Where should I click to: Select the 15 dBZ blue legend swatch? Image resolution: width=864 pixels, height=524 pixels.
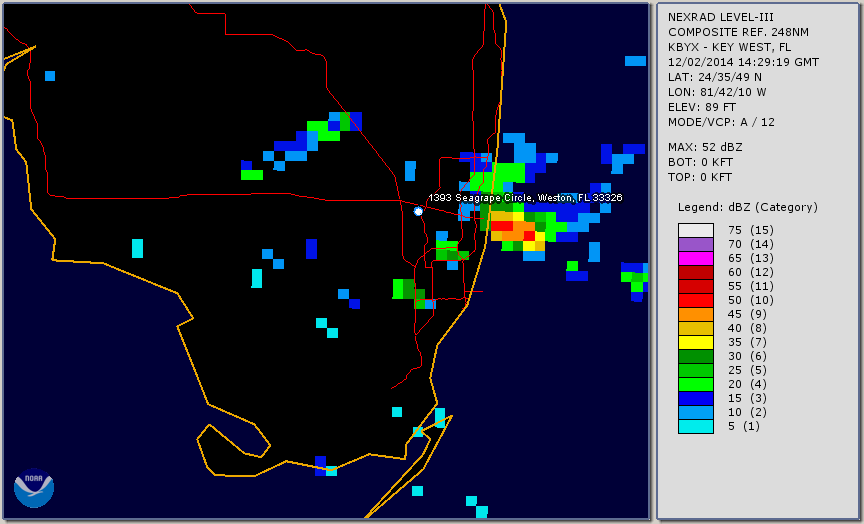(x=696, y=398)
